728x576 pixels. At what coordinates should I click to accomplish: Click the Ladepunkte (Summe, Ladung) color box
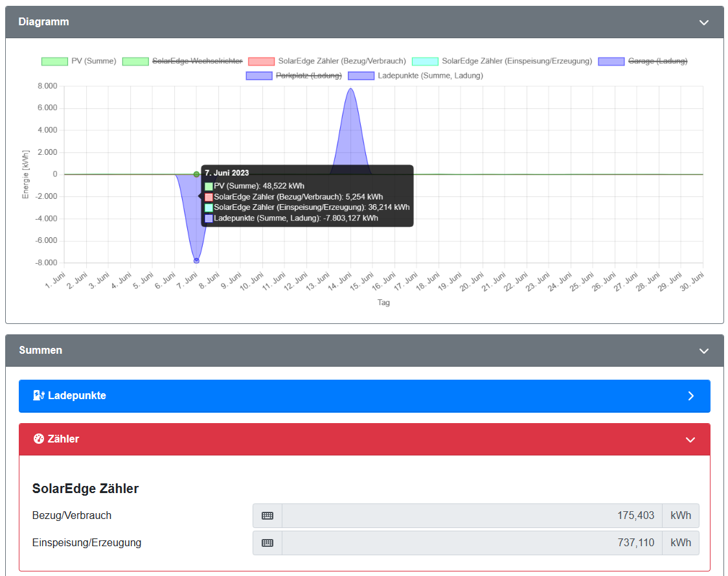coord(361,76)
